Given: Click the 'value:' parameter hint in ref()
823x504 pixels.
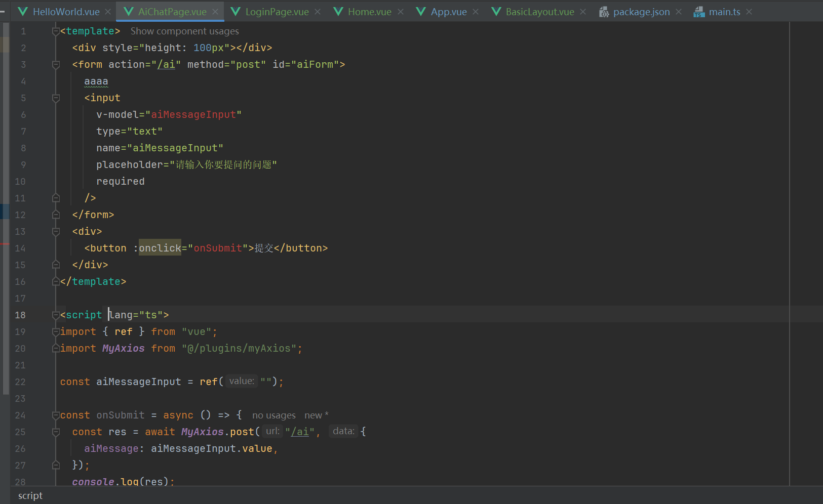Looking at the screenshot, I should pos(242,381).
